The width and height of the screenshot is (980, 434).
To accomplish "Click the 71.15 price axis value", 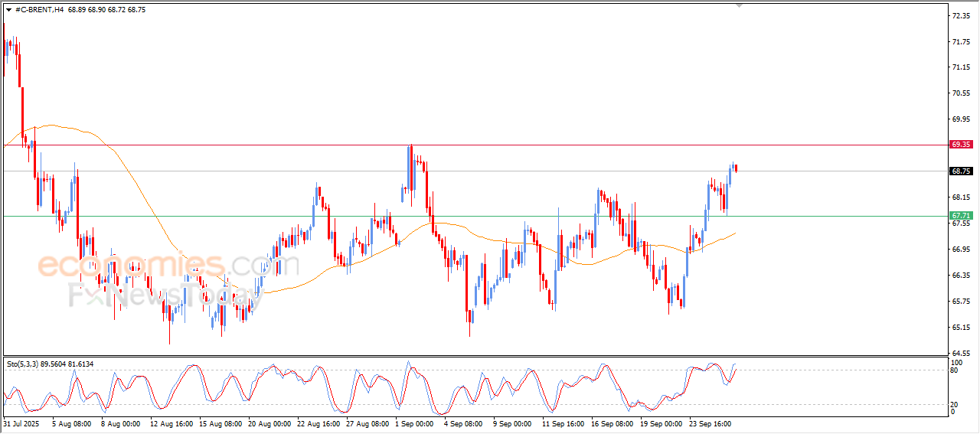I will (x=960, y=67).
